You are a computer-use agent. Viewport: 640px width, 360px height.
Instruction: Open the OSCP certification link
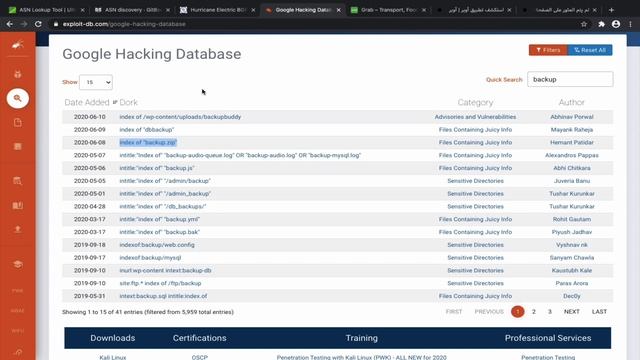[200, 357]
